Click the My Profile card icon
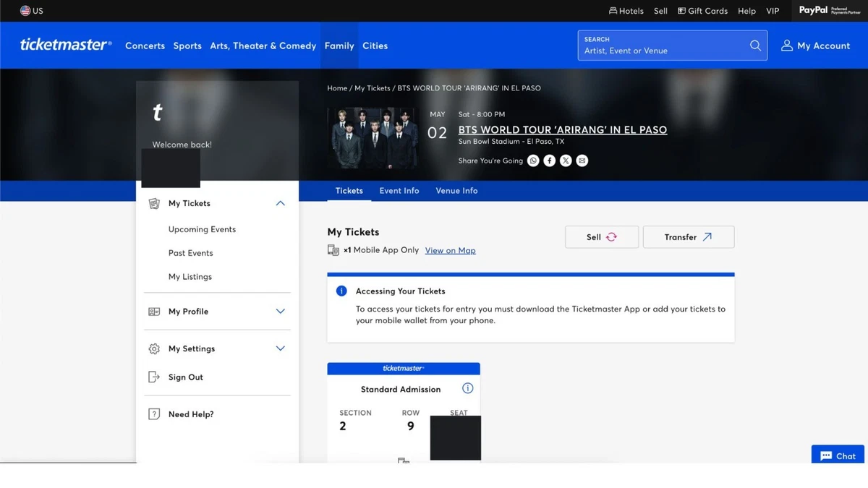Screen dimensions: 868x488 (154, 312)
